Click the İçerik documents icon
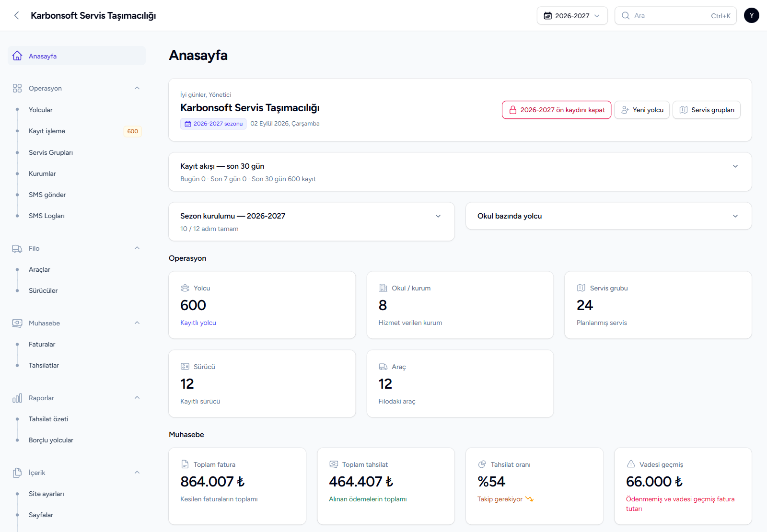Screen dimensions: 767x532 point(17,473)
